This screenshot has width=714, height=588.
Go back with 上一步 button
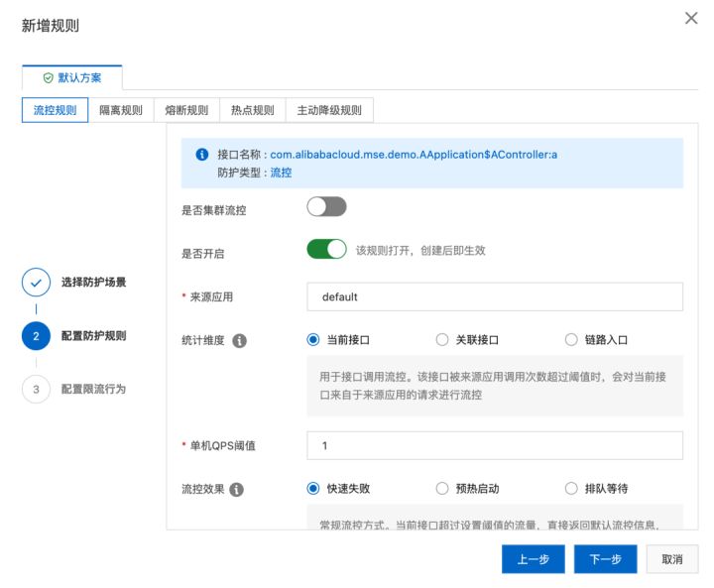pos(534,559)
